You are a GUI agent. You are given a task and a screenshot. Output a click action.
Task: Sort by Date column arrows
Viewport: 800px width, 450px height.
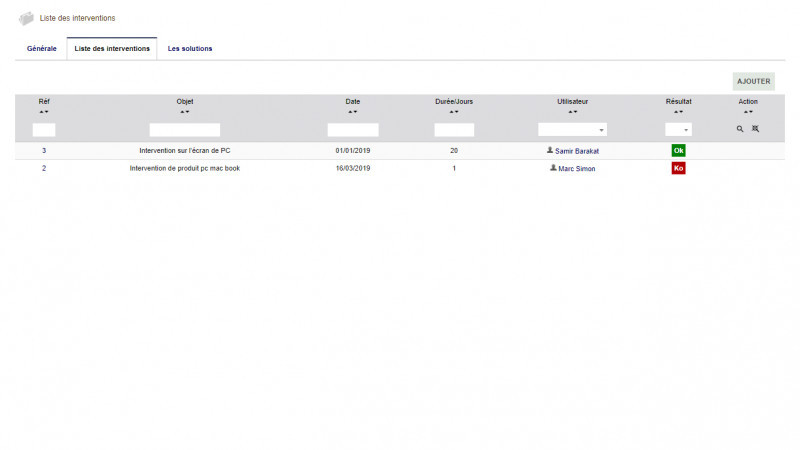click(x=353, y=112)
